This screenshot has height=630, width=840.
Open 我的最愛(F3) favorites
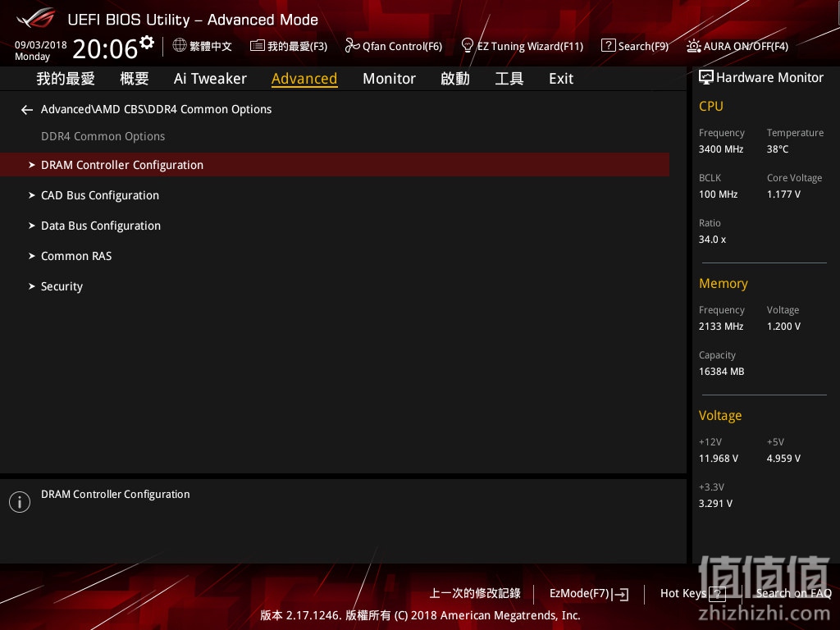click(297, 46)
